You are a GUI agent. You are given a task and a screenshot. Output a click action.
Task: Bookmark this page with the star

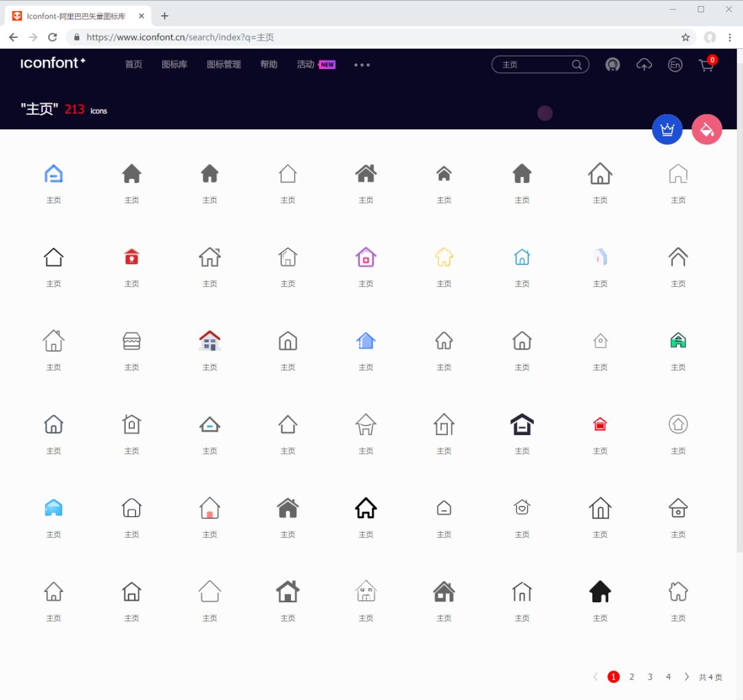point(685,37)
